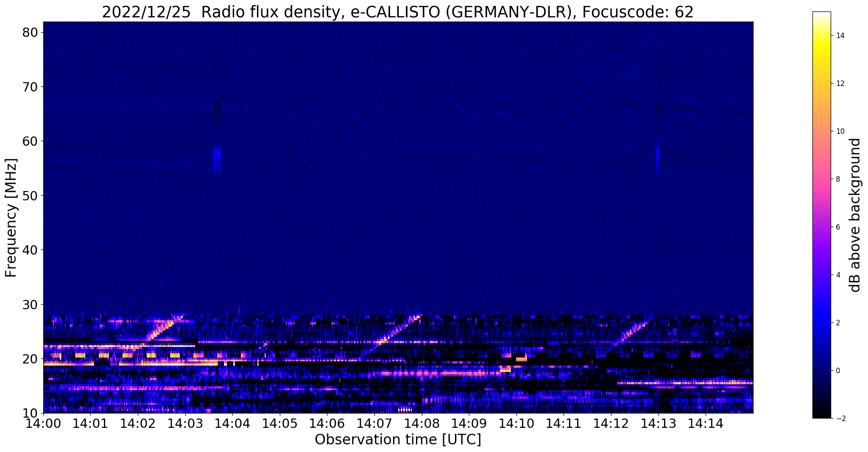Viewport: 868px width, 452px height.
Task: Click the colorbar tick label 8
Action: pos(837,179)
